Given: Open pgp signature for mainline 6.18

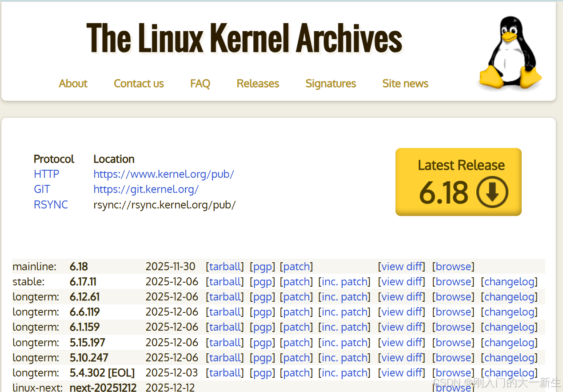Looking at the screenshot, I should 262,267.
